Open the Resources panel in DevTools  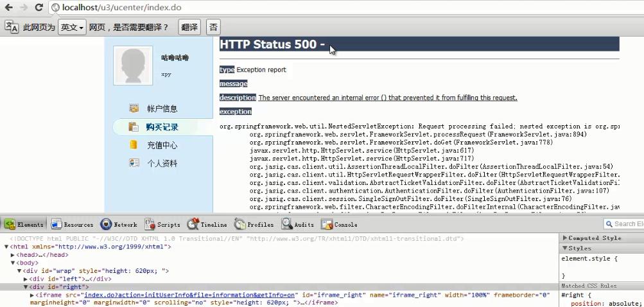point(72,225)
